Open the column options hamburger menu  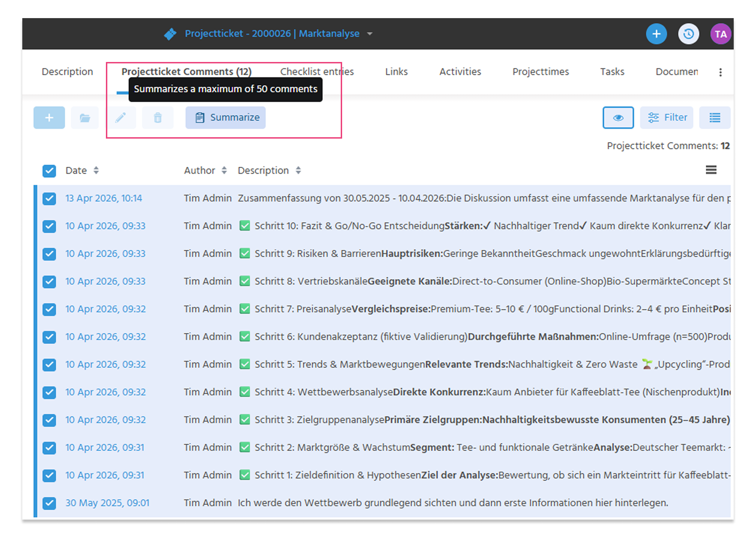[x=711, y=170]
